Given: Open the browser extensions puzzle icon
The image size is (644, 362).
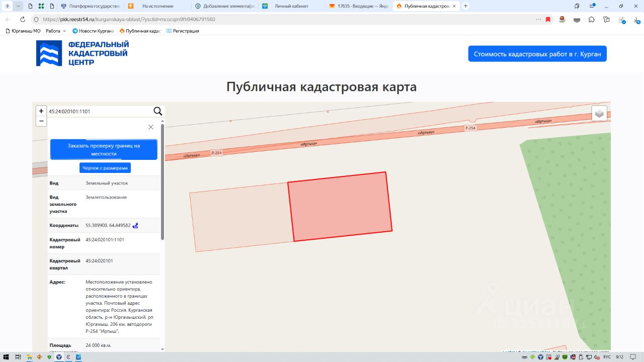Looking at the screenshot, I should [x=592, y=20].
